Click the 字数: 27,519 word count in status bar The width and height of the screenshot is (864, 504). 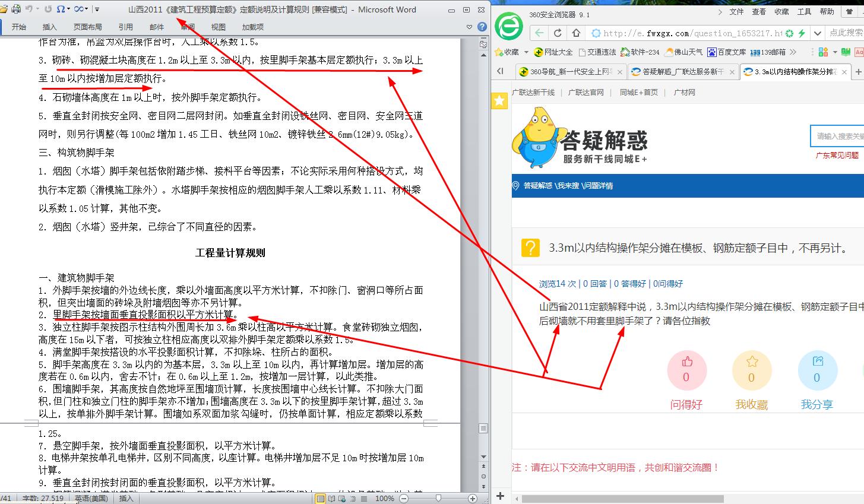(x=43, y=499)
